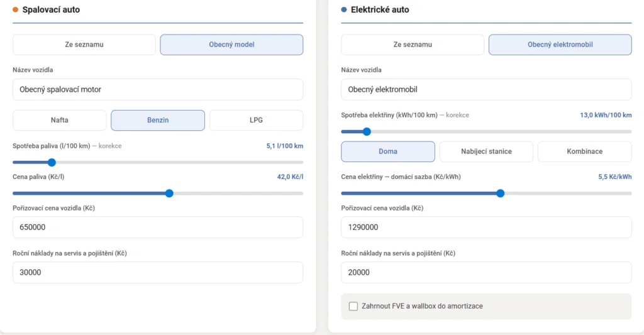Click electric vehicle name input

pos(486,89)
